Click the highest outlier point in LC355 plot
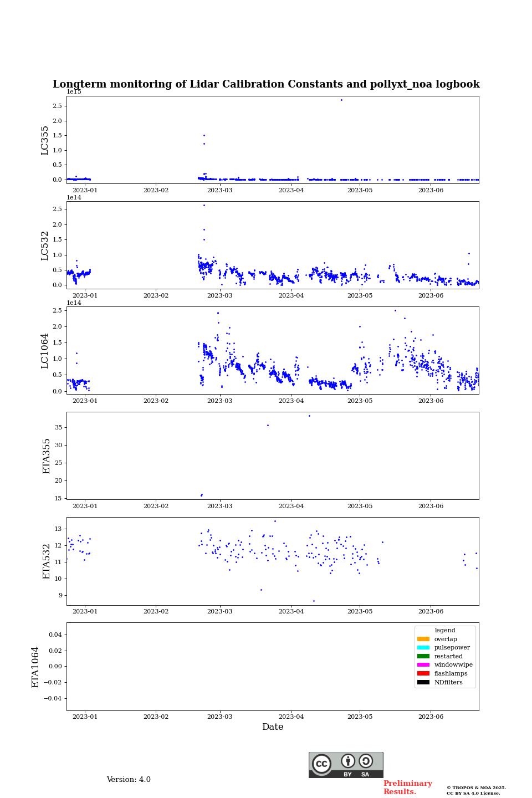 tap(341, 100)
